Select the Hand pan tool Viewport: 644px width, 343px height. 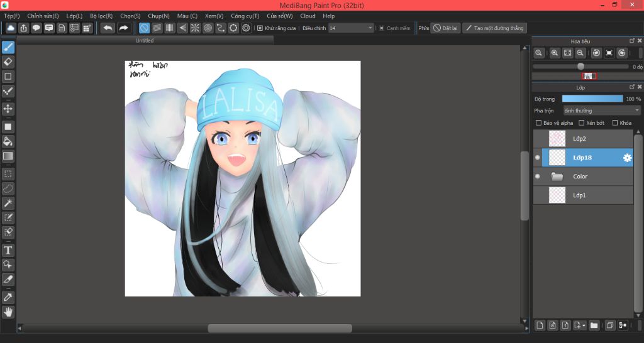tap(8, 312)
